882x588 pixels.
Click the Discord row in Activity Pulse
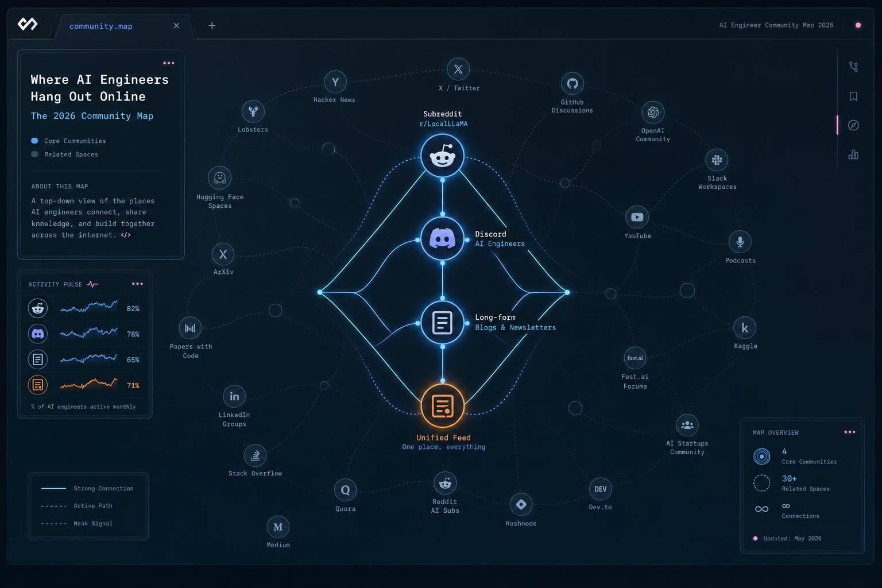click(84, 334)
